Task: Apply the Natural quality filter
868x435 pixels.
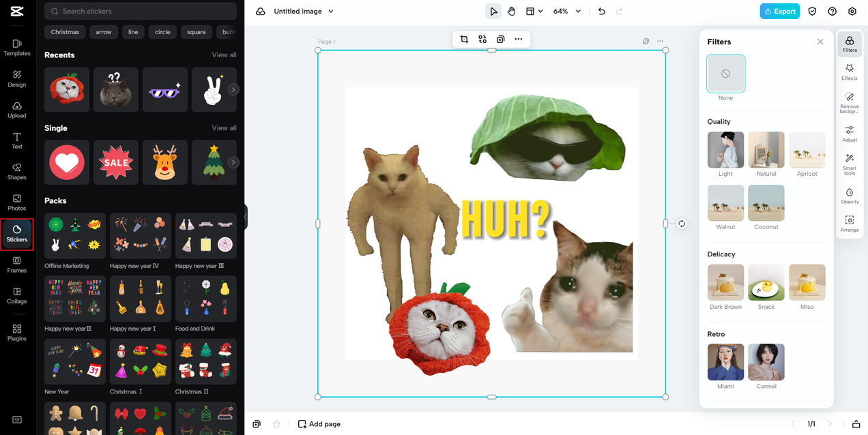Action: [x=766, y=150]
